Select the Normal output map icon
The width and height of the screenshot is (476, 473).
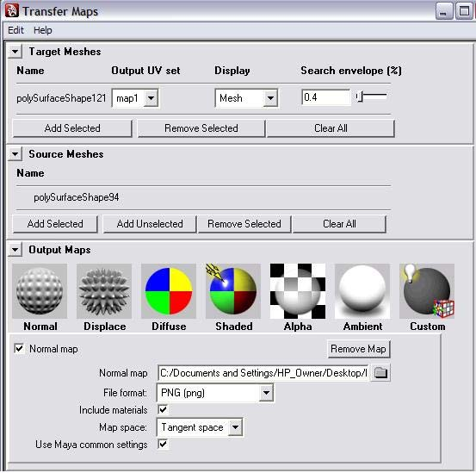(40, 291)
